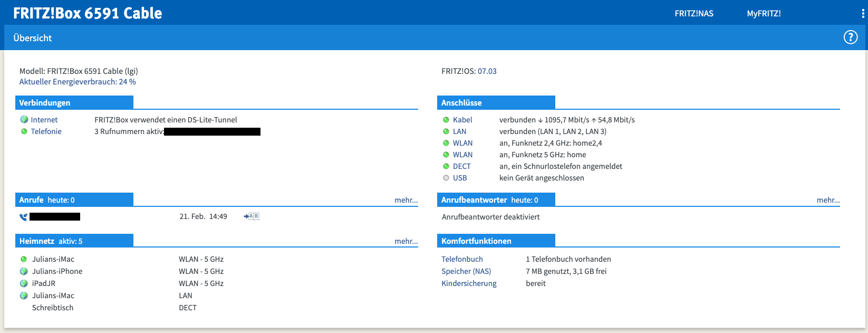Click the grey USB status indicator
Viewport: 868px width, 333px height.
point(446,178)
